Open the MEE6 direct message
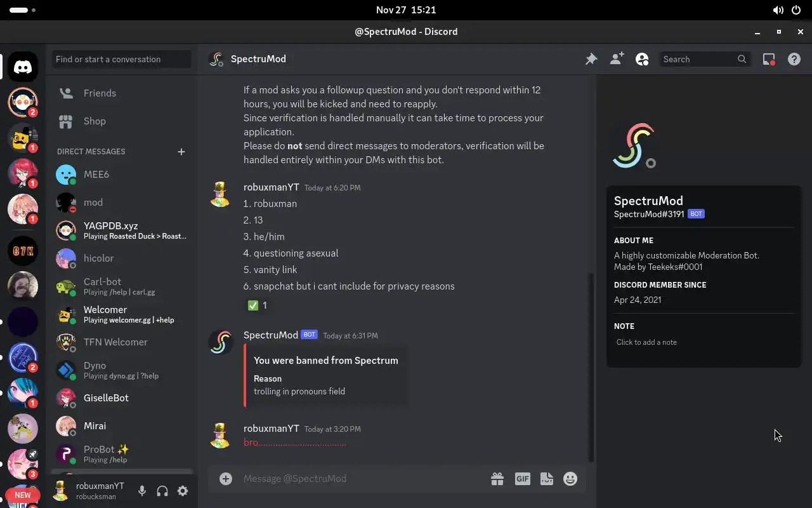The image size is (812, 508). coord(122,175)
